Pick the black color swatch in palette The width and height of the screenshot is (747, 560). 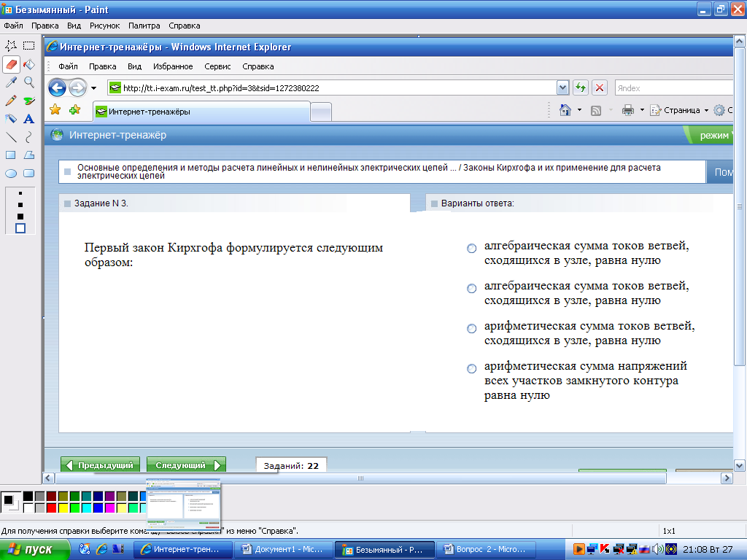point(28,497)
